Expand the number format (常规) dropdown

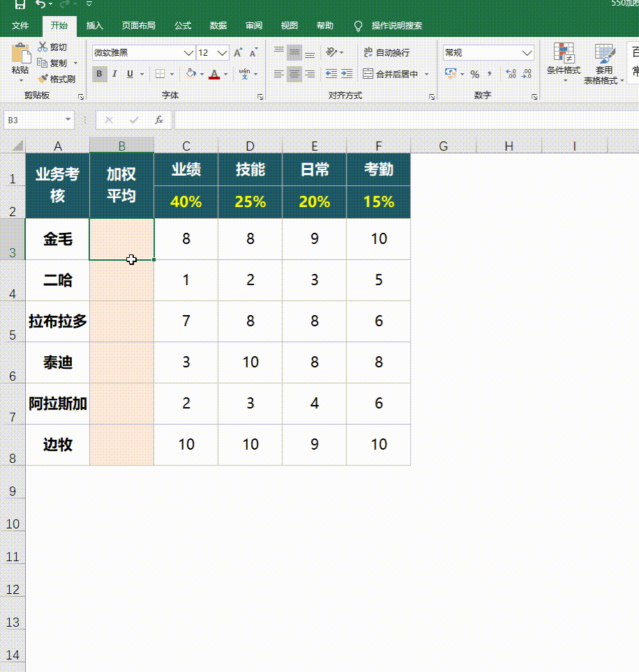click(x=528, y=52)
